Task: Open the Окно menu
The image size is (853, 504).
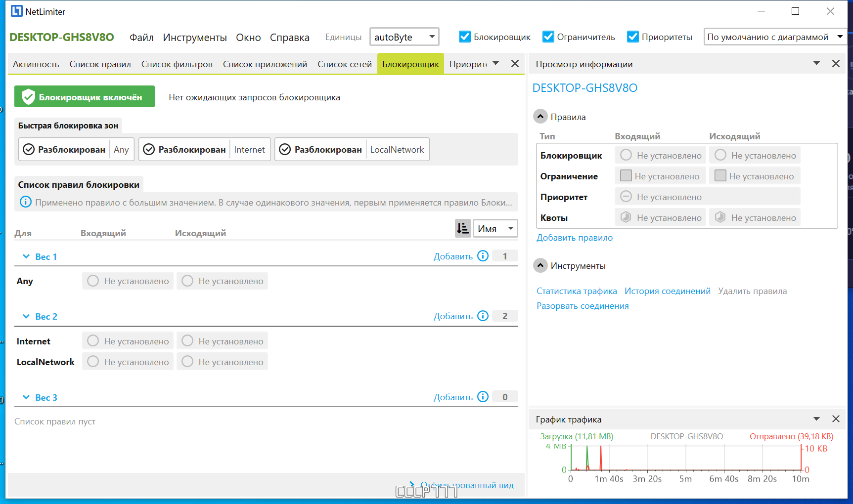Action: point(248,38)
